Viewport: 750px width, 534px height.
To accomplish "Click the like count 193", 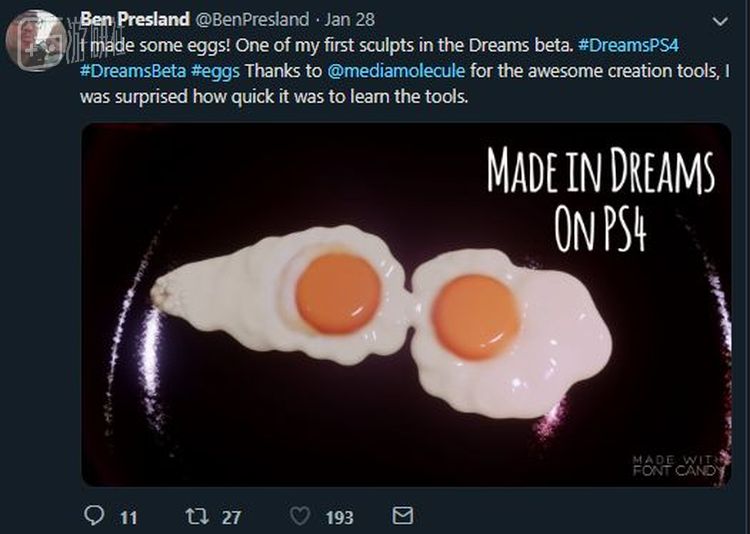I will (x=339, y=517).
